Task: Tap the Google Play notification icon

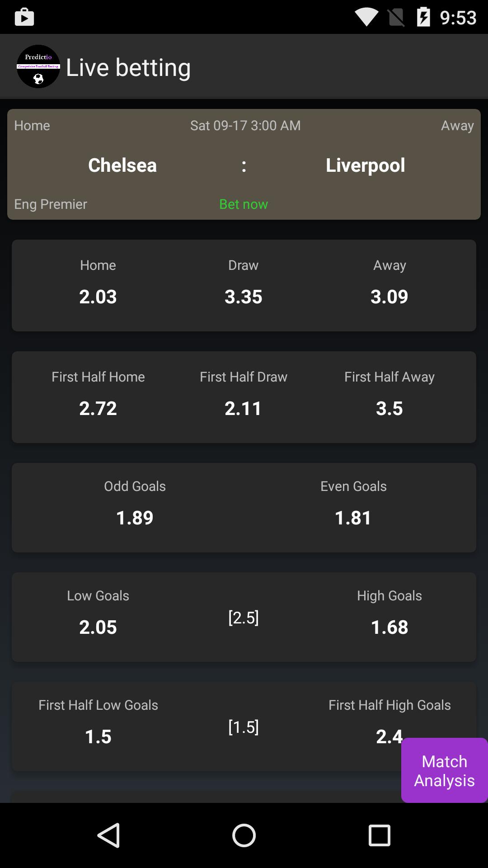Action: point(24,17)
